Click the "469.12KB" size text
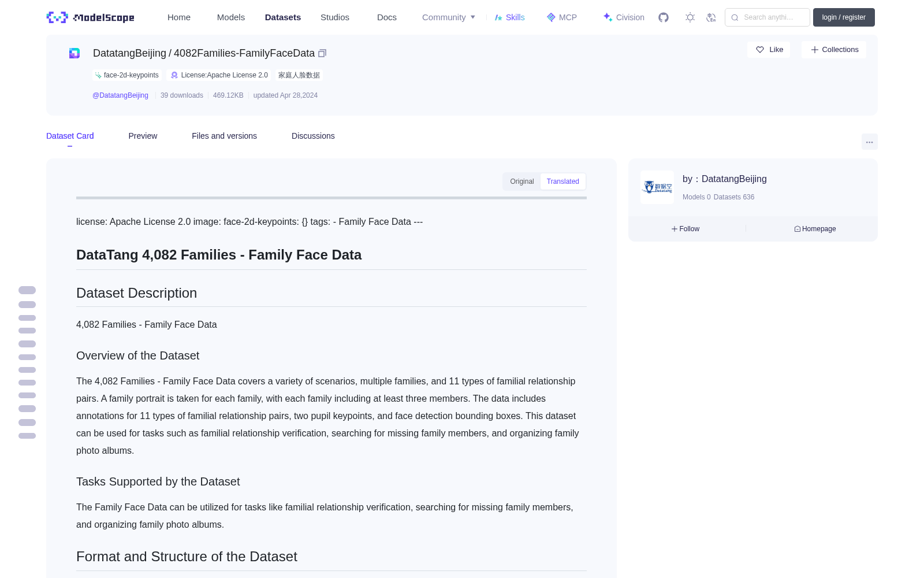Viewport: 924px width, 578px height. point(228,95)
